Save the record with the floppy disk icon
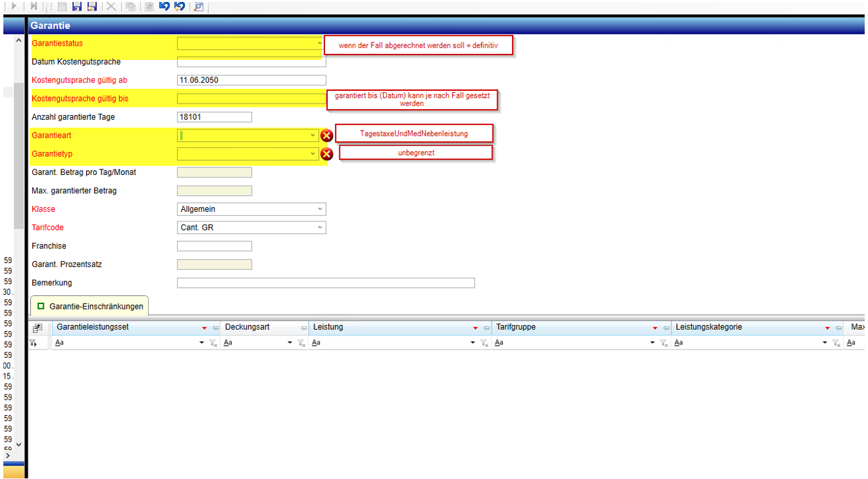Image resolution: width=868 pixels, height=479 pixels. pyautogui.click(x=77, y=6)
